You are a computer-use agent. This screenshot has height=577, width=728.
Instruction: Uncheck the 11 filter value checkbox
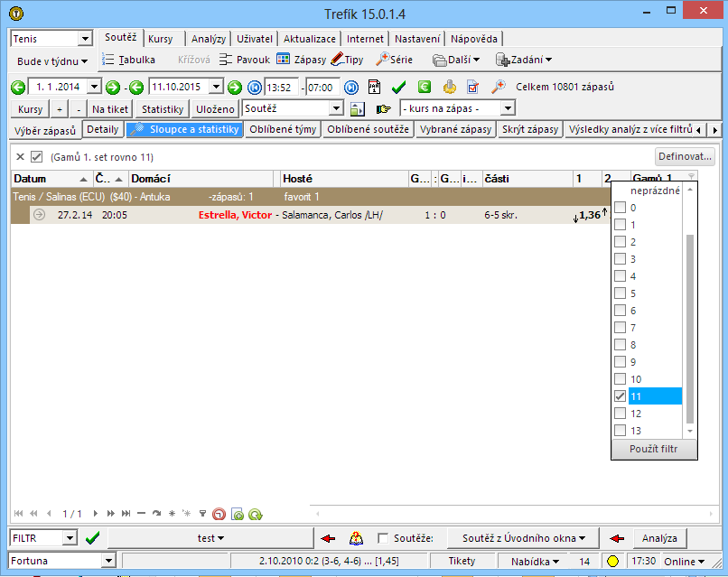pyautogui.click(x=620, y=396)
